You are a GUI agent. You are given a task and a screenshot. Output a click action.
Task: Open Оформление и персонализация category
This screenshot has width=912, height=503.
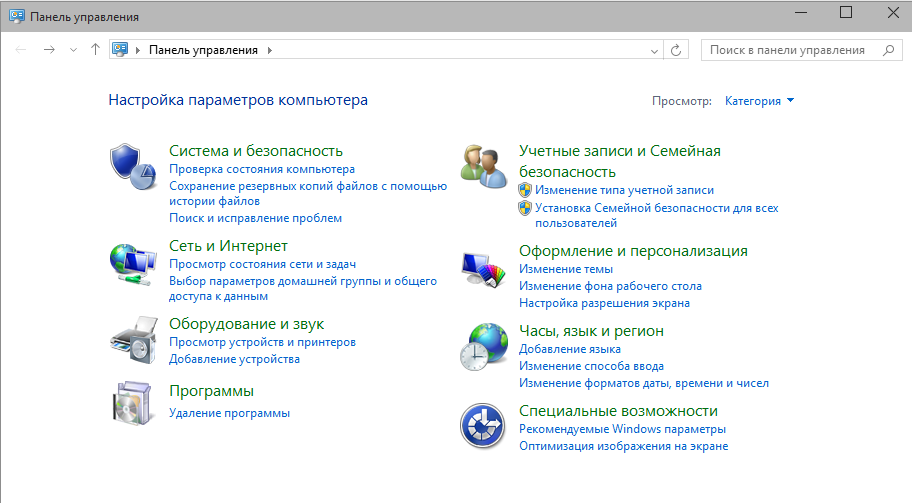coord(633,251)
